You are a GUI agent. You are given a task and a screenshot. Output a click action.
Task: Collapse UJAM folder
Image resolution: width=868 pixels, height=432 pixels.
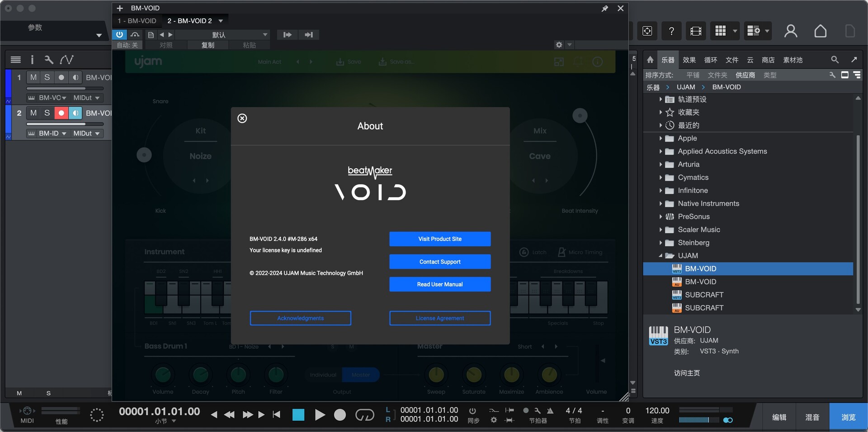click(660, 256)
